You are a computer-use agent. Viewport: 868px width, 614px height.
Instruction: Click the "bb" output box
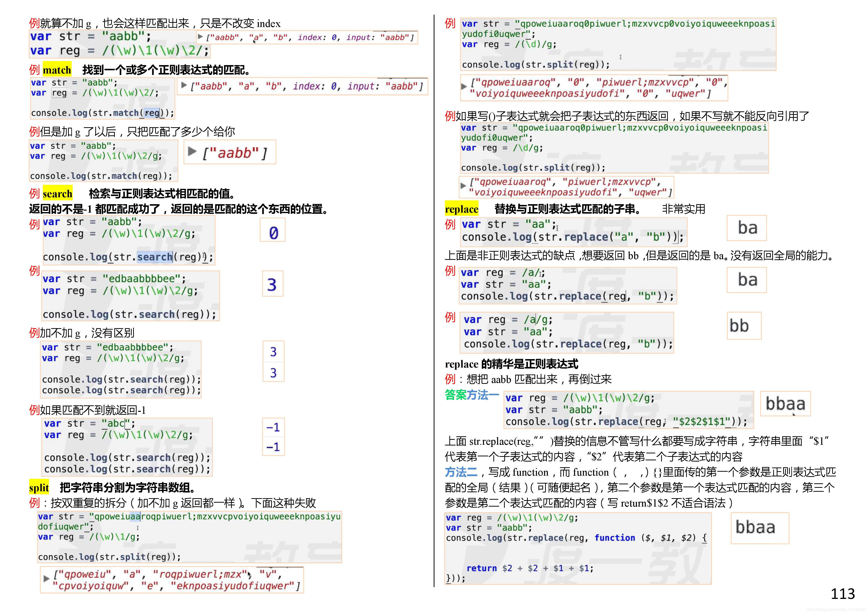[x=744, y=326]
